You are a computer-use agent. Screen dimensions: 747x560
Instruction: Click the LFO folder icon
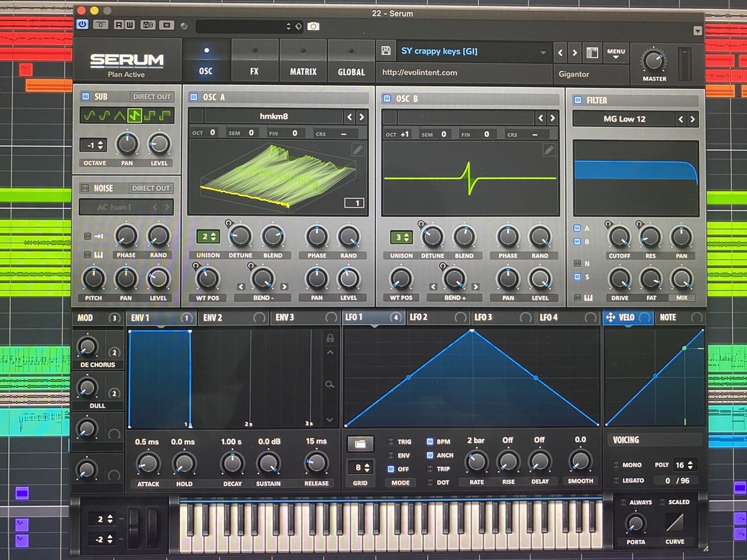tap(360, 444)
